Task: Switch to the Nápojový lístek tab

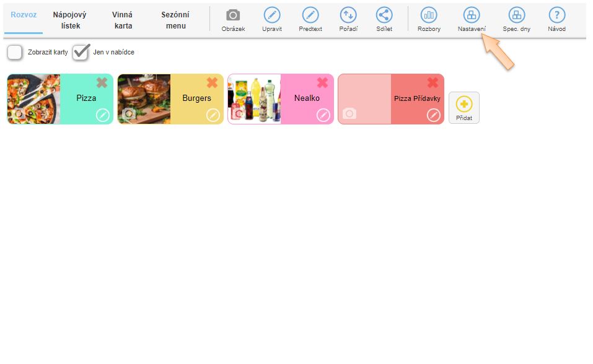Action: click(69, 20)
